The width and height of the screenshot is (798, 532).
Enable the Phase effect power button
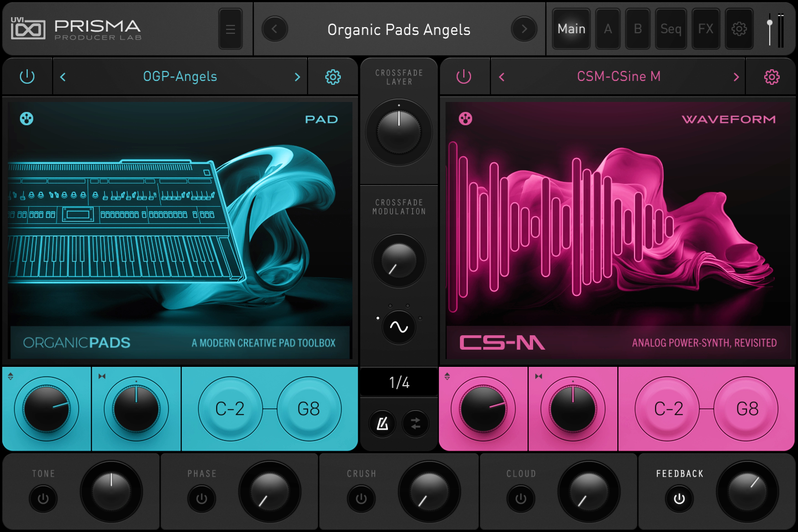(x=201, y=499)
